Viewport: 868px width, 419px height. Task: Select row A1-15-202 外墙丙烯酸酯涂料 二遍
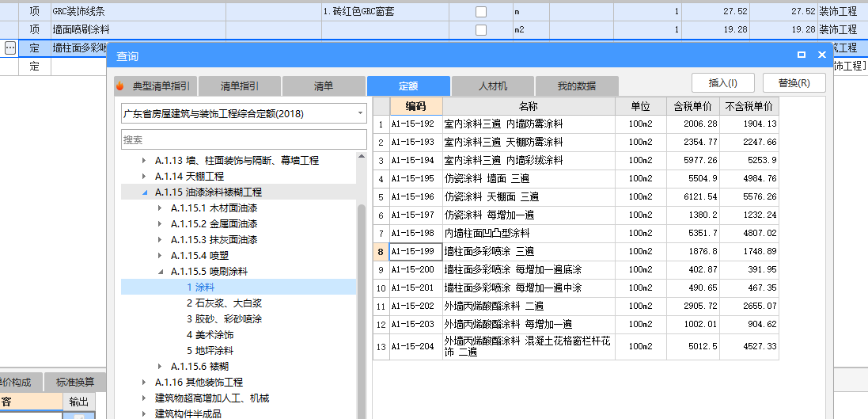point(576,306)
